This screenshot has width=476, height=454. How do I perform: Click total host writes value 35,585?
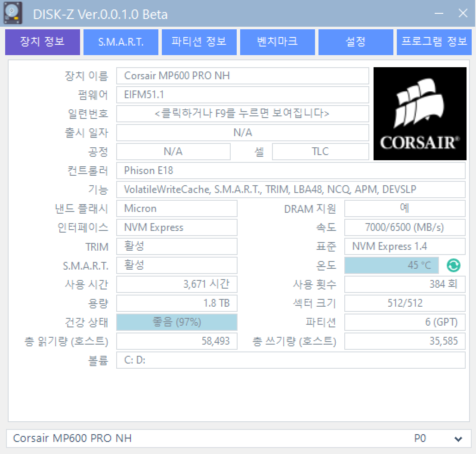click(x=405, y=341)
